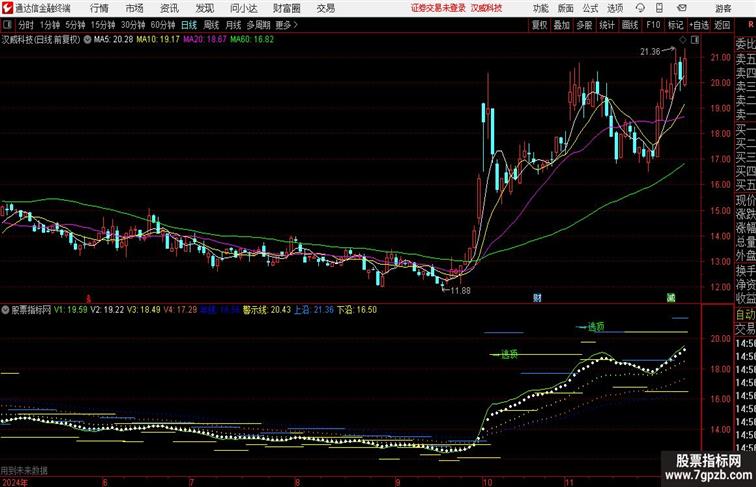Open the 交易 menu
The width and height of the screenshot is (756, 487).
[x=326, y=8]
